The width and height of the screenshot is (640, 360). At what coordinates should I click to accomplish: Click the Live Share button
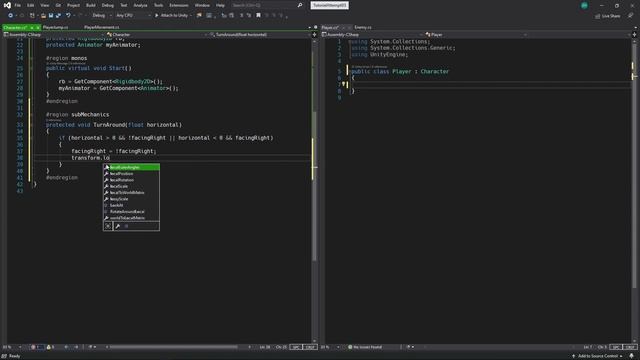coord(608,16)
